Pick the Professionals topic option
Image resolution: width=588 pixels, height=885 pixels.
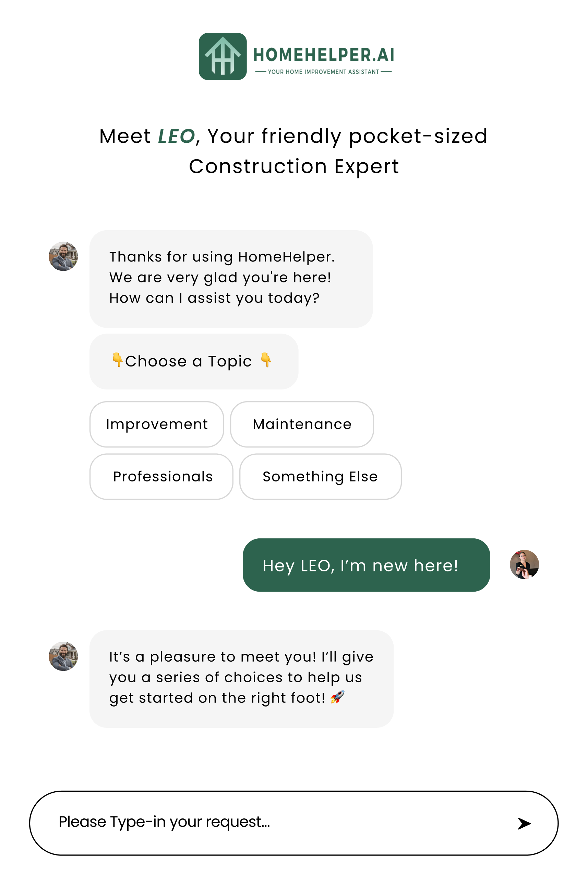click(161, 477)
